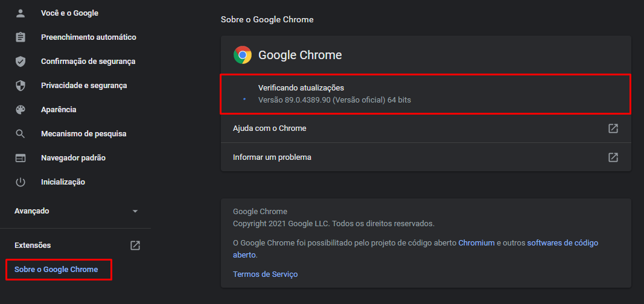644x304 pixels.
Task: Click the external link icon next to Extensões
Action: coord(135,245)
